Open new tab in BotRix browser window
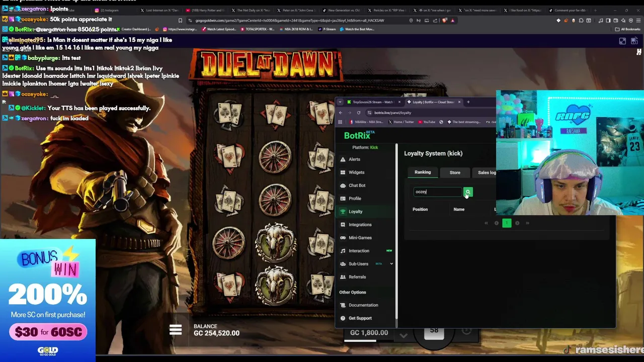Viewport: 644px width, 362px height. (468, 102)
